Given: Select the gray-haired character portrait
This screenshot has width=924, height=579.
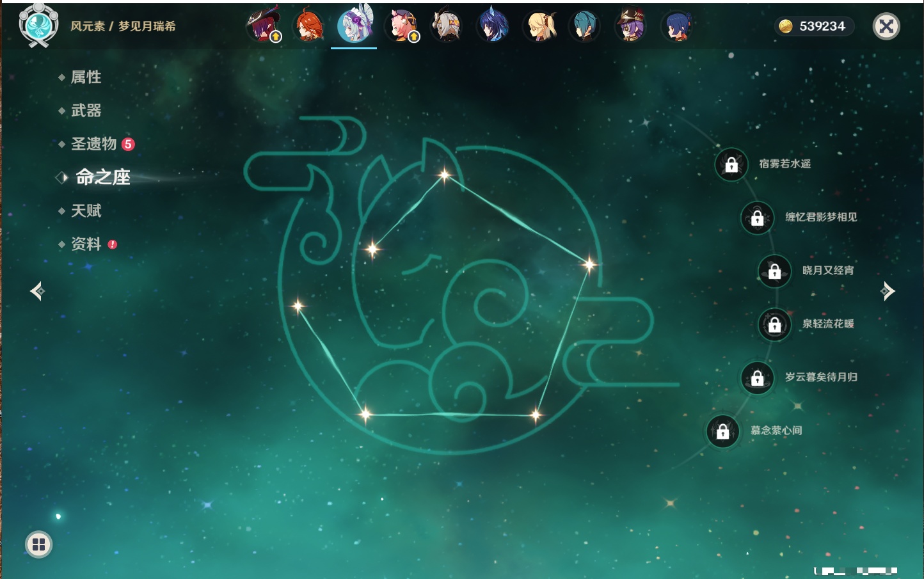Looking at the screenshot, I should pyautogui.click(x=447, y=27).
